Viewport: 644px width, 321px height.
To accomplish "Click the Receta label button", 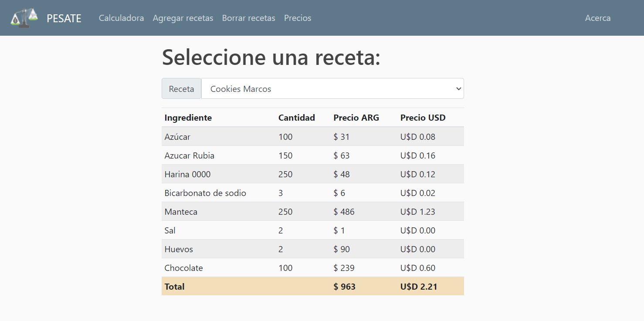I will (x=181, y=88).
